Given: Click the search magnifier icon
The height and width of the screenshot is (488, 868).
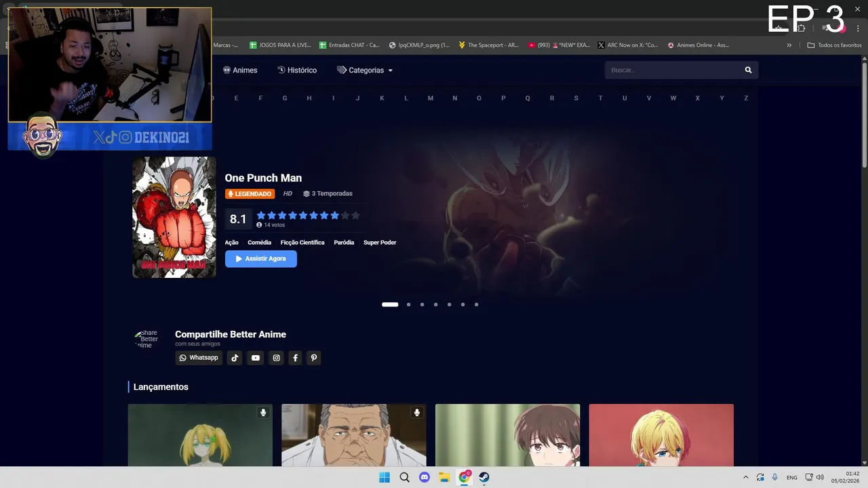Looking at the screenshot, I should click(x=749, y=70).
